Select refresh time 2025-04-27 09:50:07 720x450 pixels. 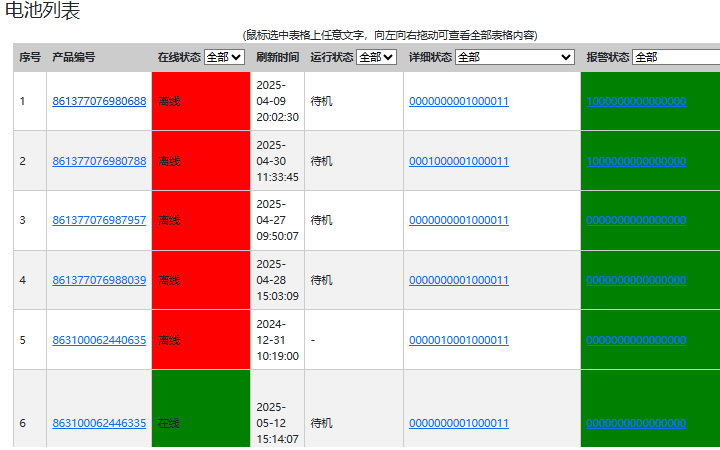pos(277,220)
